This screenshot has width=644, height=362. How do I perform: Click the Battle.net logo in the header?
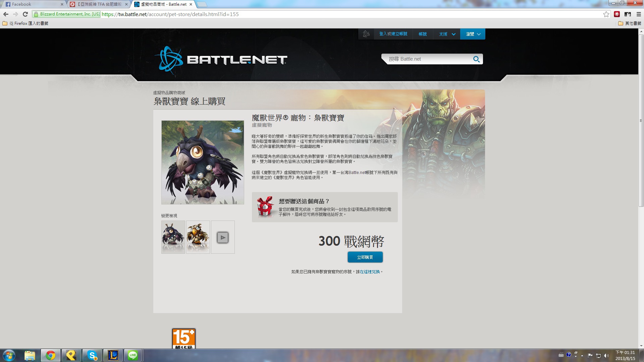pyautogui.click(x=221, y=60)
